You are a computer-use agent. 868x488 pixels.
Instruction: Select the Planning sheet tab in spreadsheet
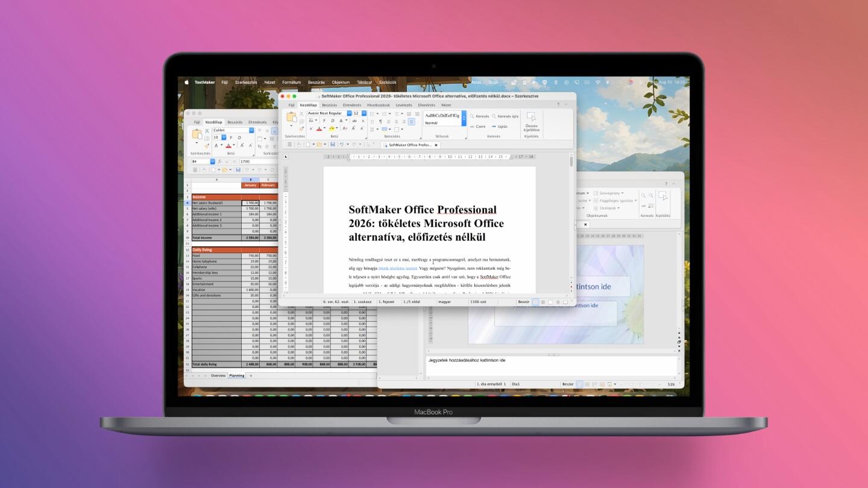tap(236, 375)
